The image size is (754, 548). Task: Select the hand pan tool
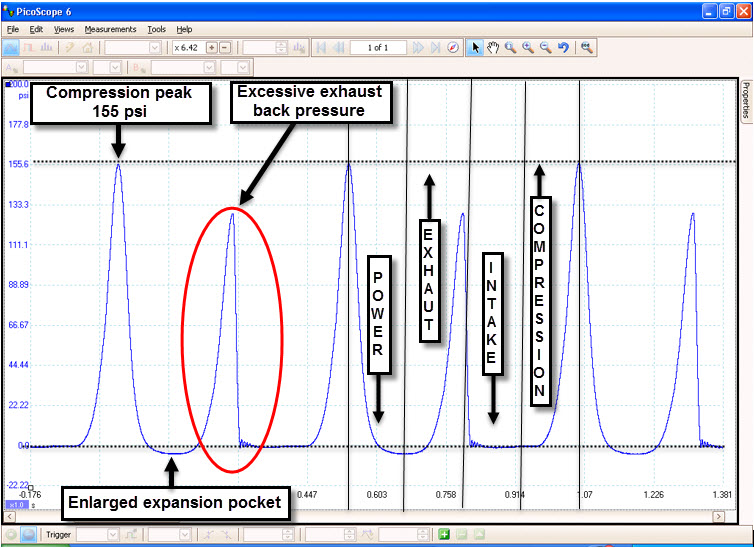493,47
